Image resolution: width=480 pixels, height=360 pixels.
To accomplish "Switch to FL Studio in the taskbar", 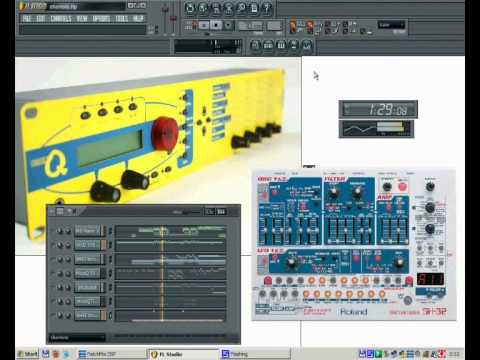I will click(x=183, y=354).
